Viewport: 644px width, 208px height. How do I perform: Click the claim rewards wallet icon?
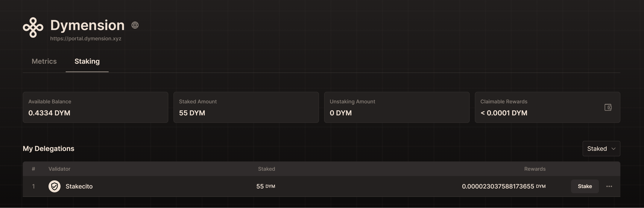pyautogui.click(x=608, y=107)
